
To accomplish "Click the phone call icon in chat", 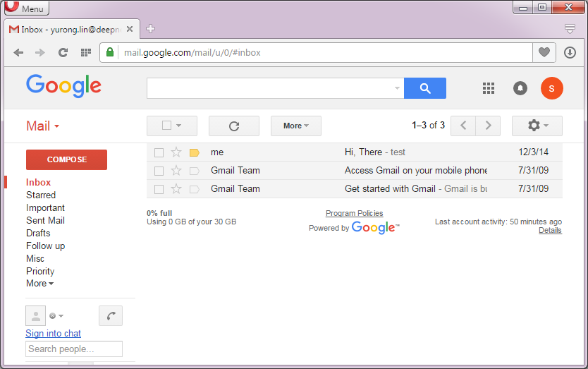I will click(111, 315).
